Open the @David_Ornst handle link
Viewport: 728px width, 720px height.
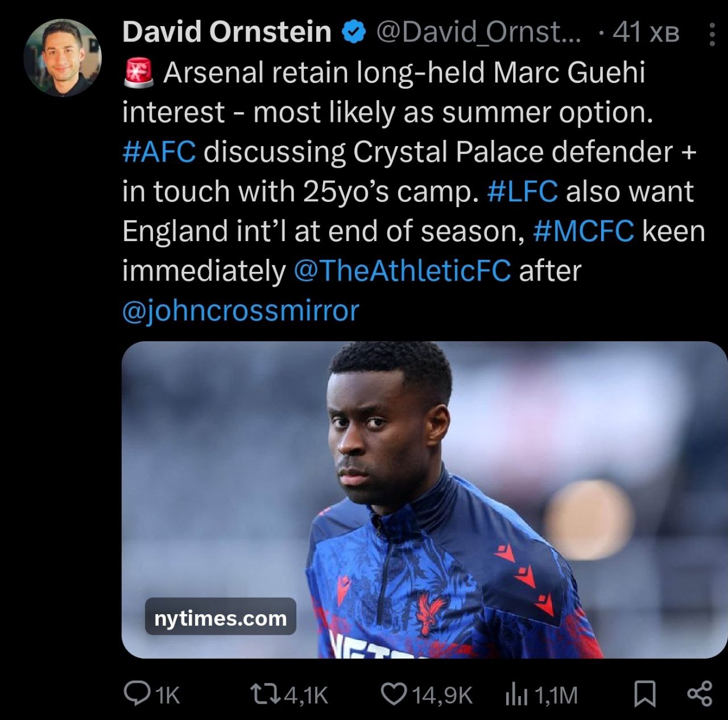tap(478, 32)
